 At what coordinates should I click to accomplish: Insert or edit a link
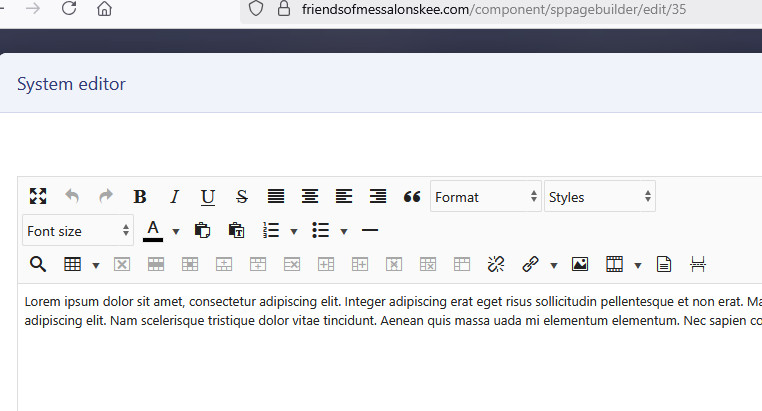[530, 264]
